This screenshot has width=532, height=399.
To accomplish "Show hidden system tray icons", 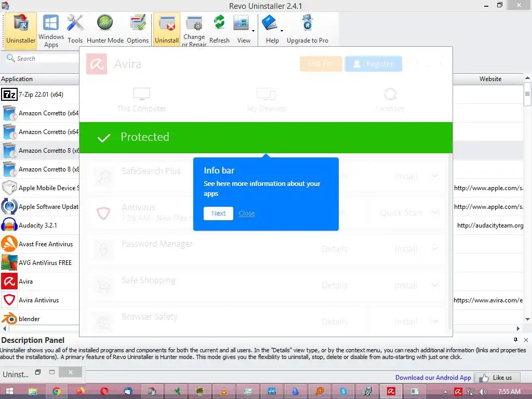I will tap(445, 392).
